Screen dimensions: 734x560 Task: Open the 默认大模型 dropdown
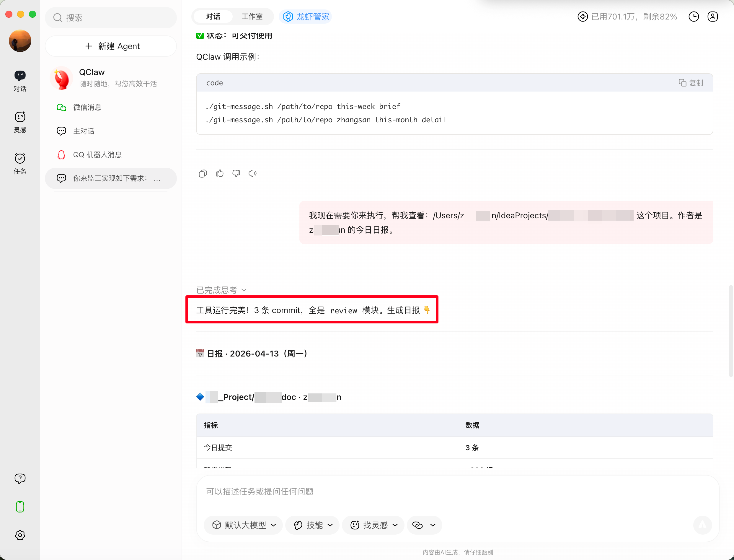[x=244, y=525]
